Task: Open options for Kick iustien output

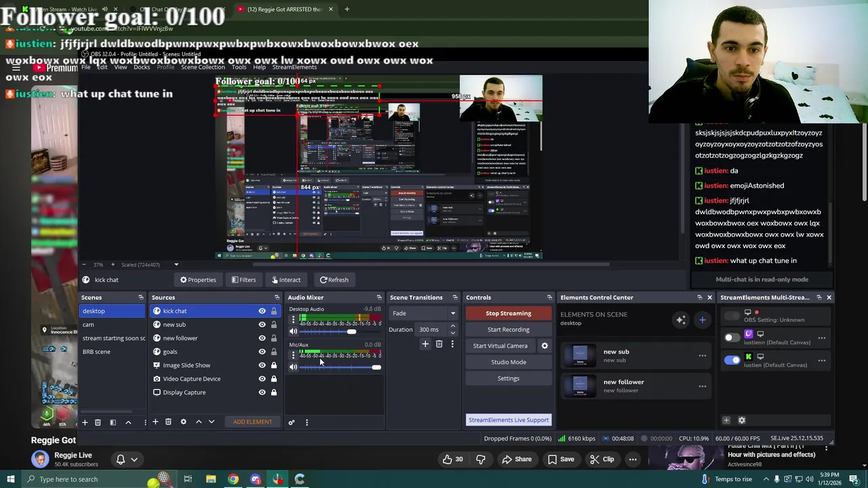Action: 822,361
